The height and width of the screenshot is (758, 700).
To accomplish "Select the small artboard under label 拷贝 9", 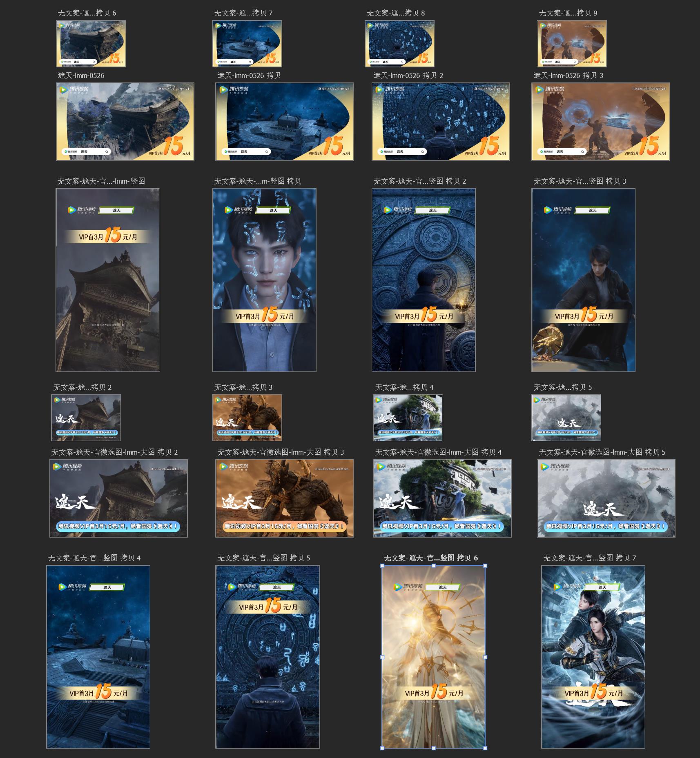I will point(572,44).
